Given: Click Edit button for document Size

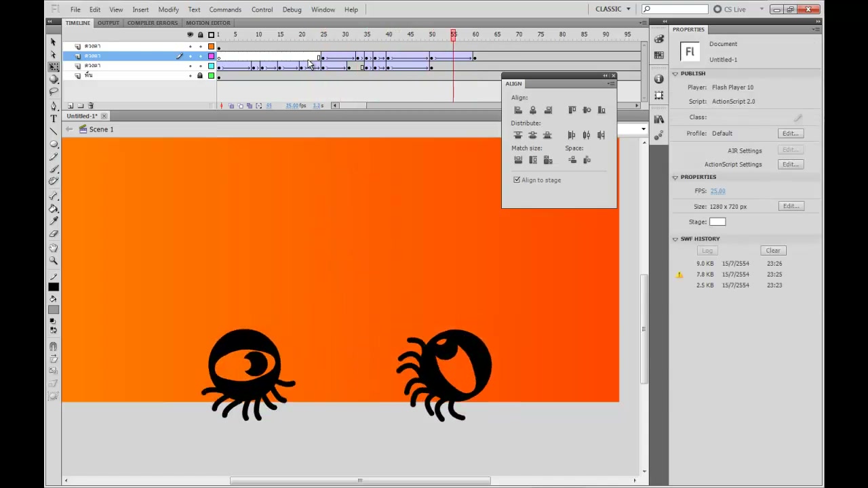Looking at the screenshot, I should [791, 206].
